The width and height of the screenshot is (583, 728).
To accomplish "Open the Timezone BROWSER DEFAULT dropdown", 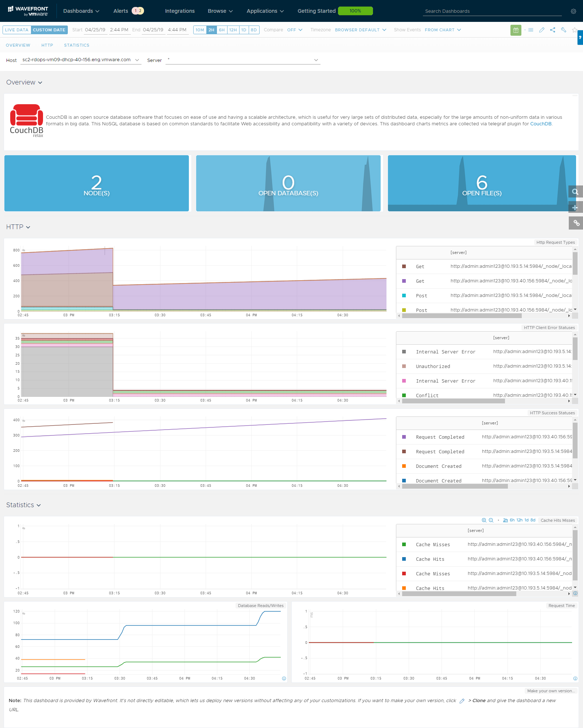I will tap(361, 30).
